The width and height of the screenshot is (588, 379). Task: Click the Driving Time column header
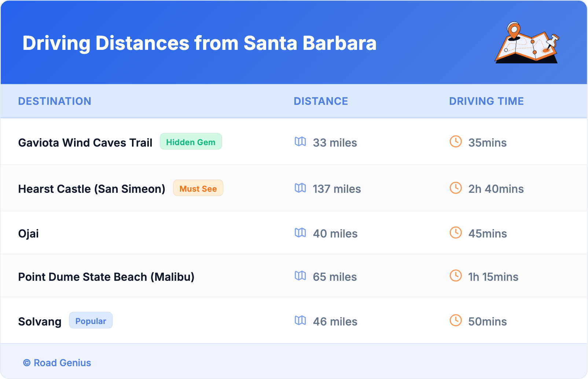(486, 101)
